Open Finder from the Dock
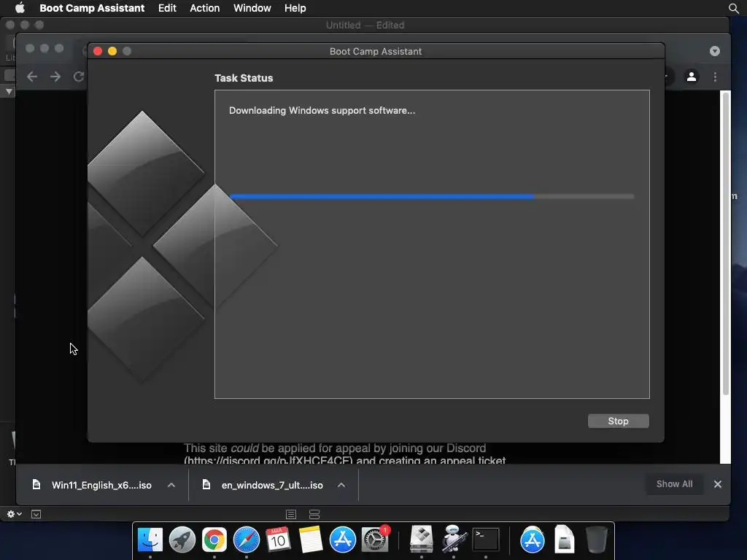 tap(150, 540)
